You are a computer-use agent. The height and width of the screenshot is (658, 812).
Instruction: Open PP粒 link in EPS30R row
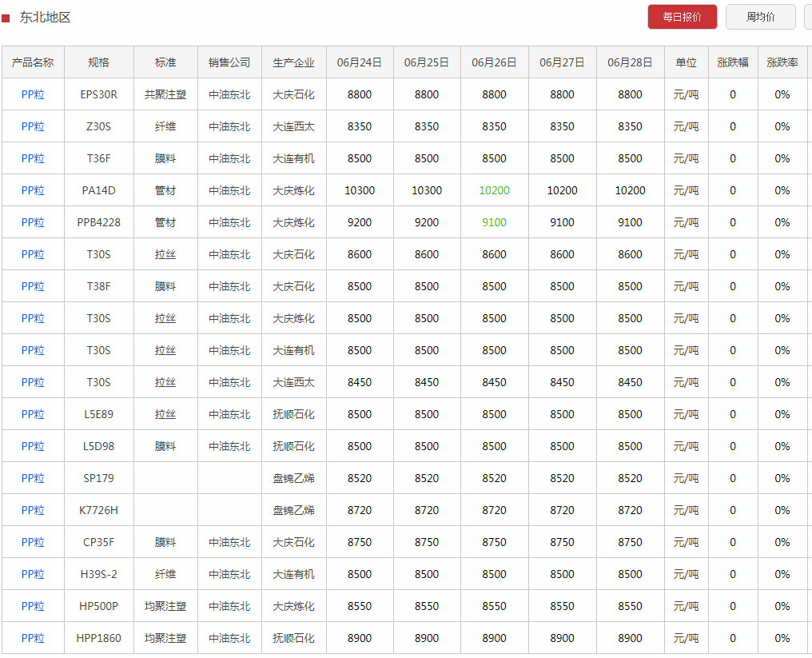pos(33,94)
